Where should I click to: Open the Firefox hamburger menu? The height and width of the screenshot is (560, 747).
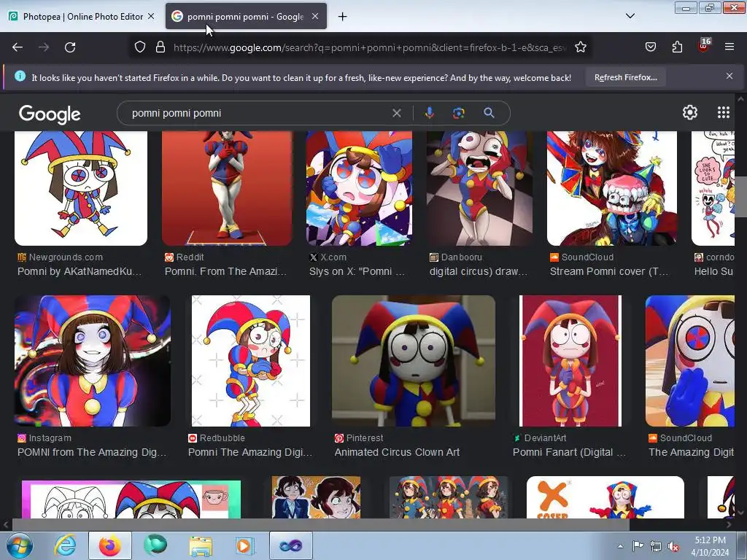coord(729,47)
